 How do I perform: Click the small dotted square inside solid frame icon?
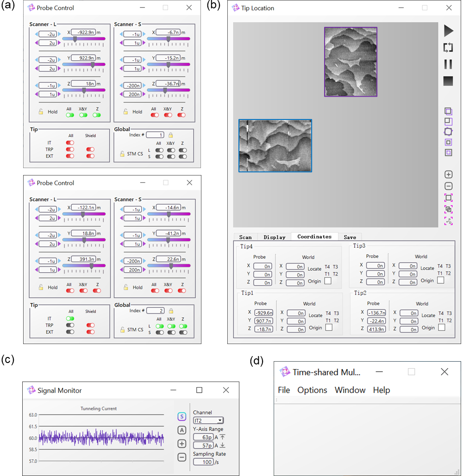coord(448,152)
